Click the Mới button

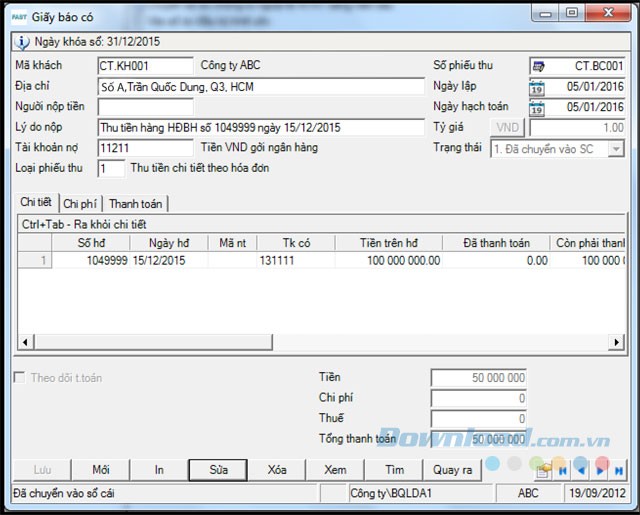pyautogui.click(x=101, y=469)
